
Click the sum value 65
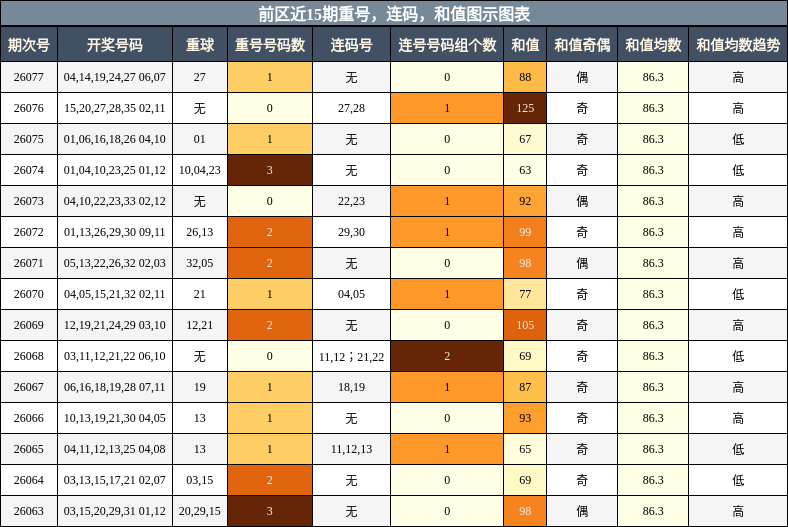525,449
